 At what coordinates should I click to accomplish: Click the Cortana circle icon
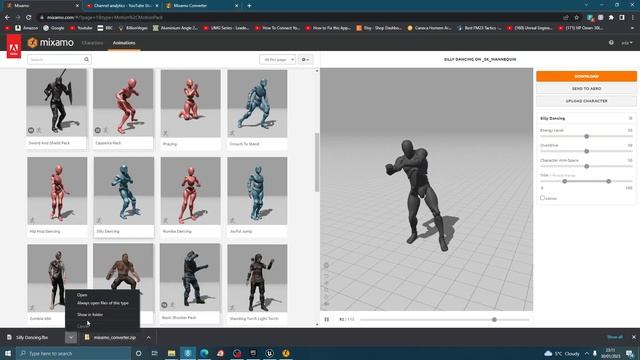pyautogui.click(x=138, y=353)
